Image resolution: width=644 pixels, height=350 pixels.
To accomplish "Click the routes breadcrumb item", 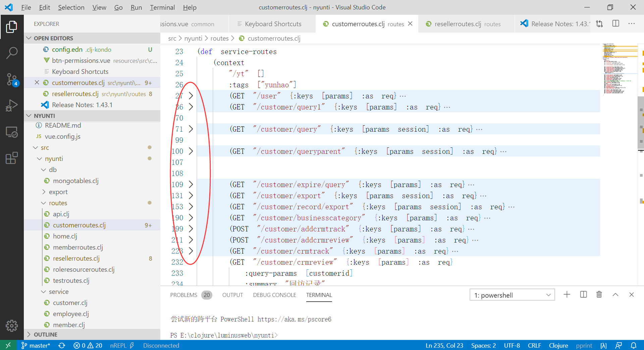I will [220, 38].
